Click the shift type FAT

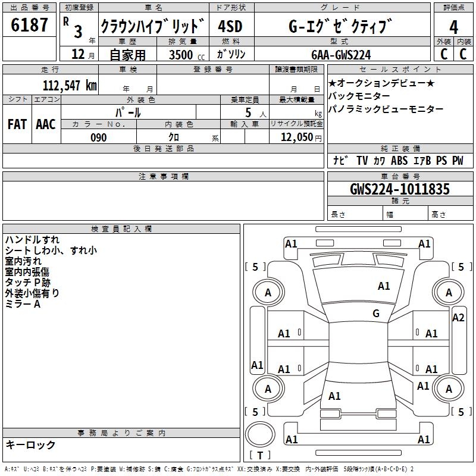17,124
